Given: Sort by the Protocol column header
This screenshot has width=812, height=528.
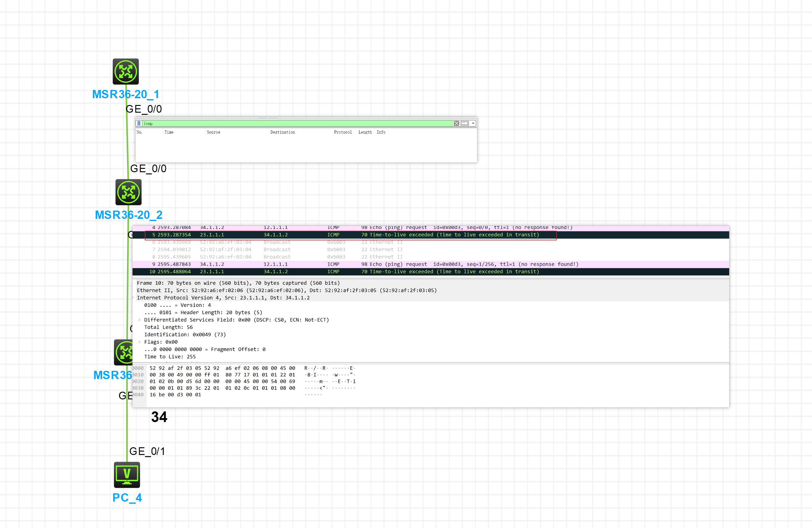Looking at the screenshot, I should click(343, 132).
